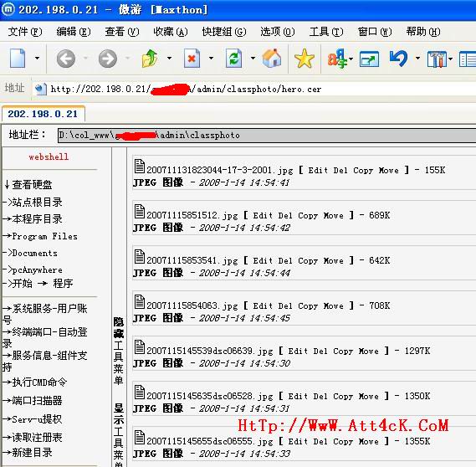Go to Home page icon
The width and height of the screenshot is (476, 467).
point(272,58)
